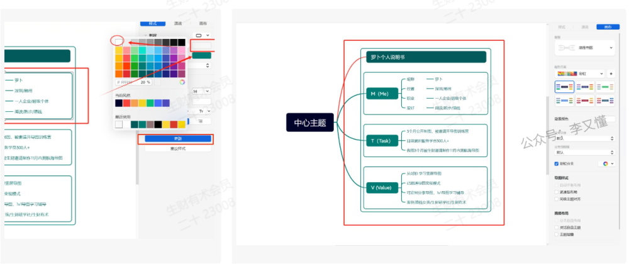
Task: Check the 同级主题对齐 checkbox
Action: tap(557, 199)
